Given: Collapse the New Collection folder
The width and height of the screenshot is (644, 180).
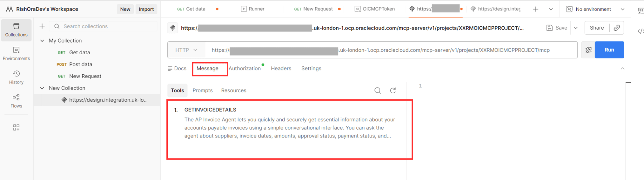Looking at the screenshot, I should [42, 88].
